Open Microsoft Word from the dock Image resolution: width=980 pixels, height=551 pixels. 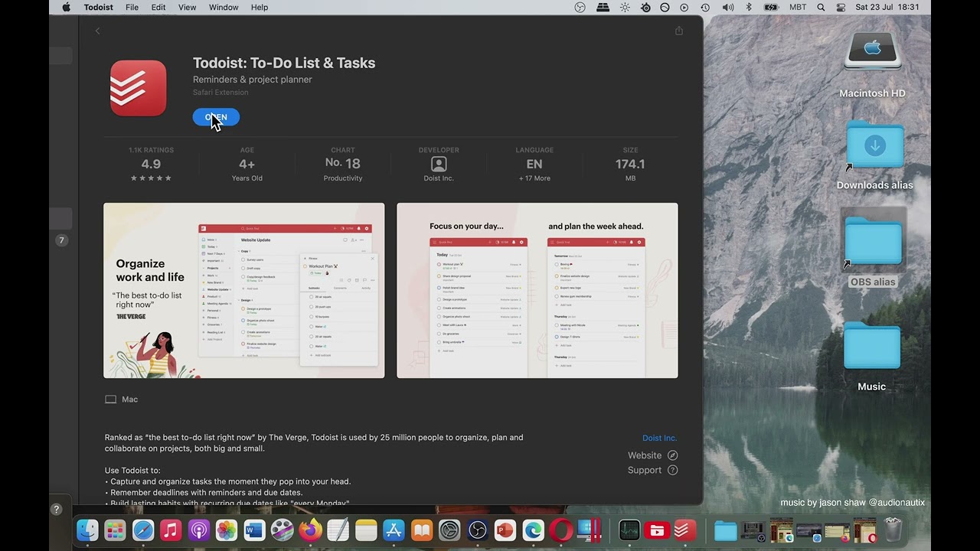coord(254,530)
